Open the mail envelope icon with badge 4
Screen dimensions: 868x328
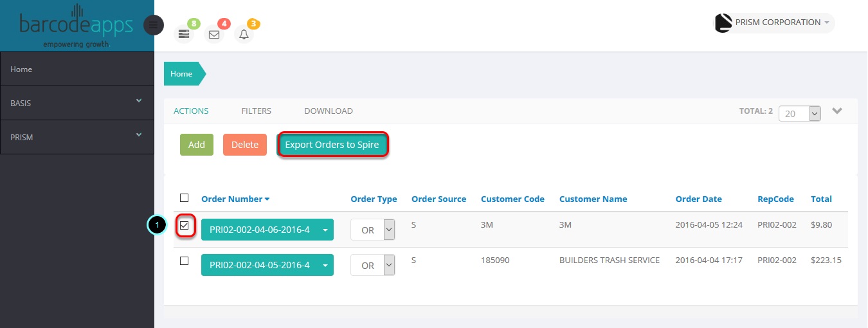[214, 34]
